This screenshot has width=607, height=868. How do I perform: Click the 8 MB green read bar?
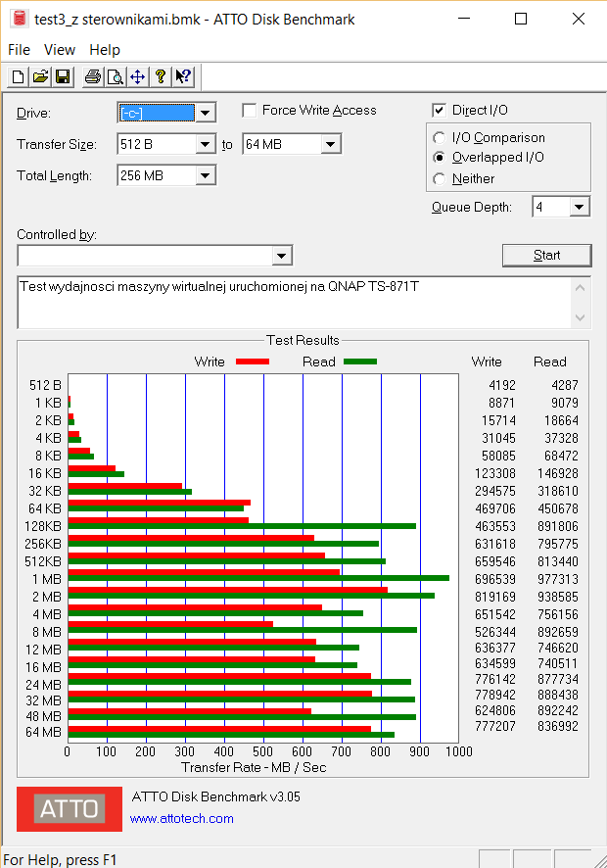click(243, 630)
